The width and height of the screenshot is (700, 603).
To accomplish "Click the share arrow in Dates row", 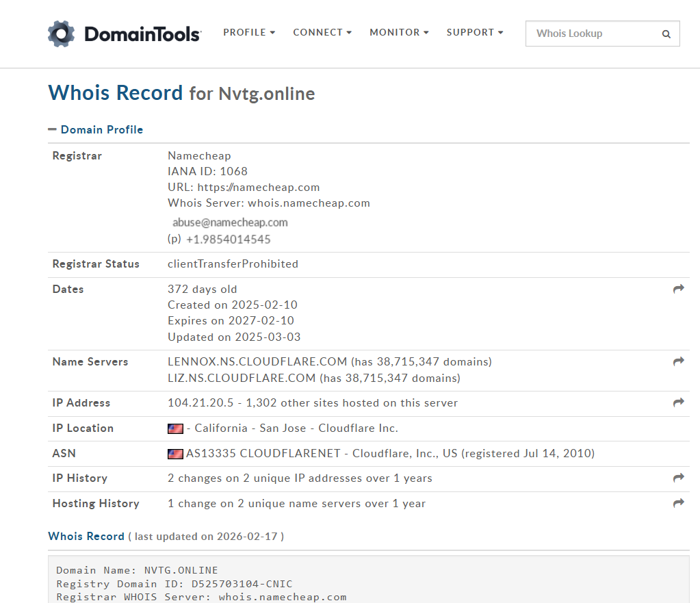I will [x=679, y=289].
